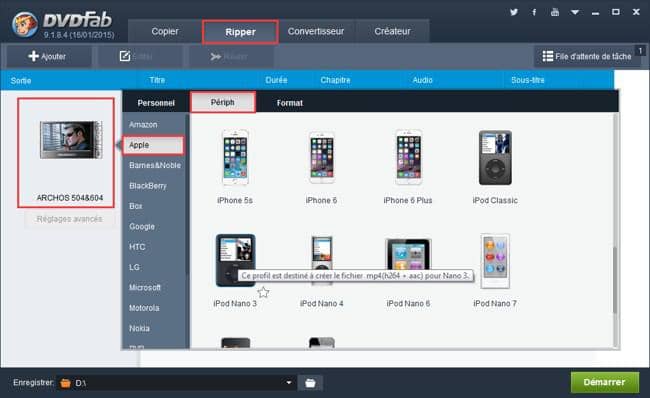The width and height of the screenshot is (650, 398).
Task: Choose the iPod Nano 3 device profile
Action: (x=235, y=270)
